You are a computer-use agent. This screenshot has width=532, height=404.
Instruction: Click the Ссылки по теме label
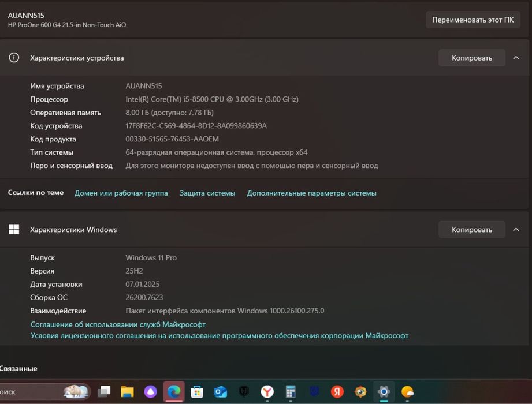pyautogui.click(x=36, y=193)
